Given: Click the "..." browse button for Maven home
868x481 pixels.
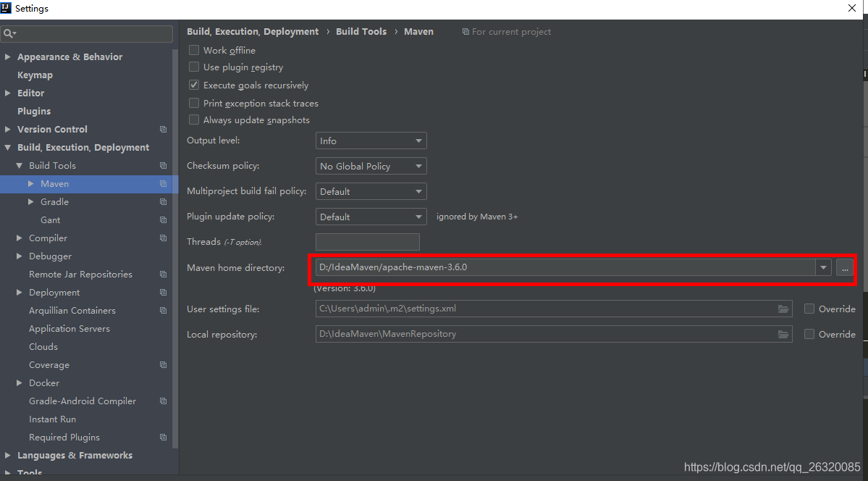Looking at the screenshot, I should click(844, 268).
